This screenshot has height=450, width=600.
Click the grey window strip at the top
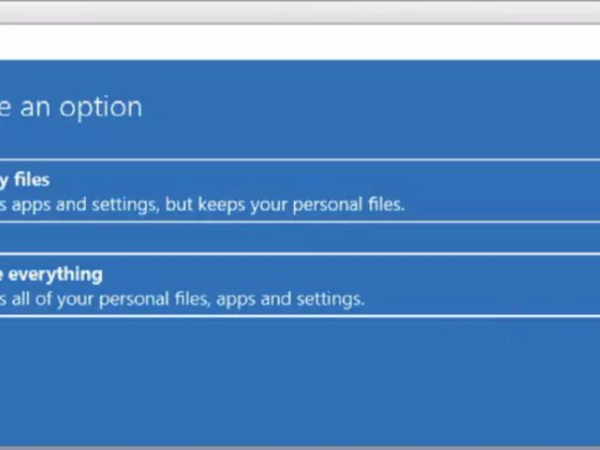coord(300,12)
